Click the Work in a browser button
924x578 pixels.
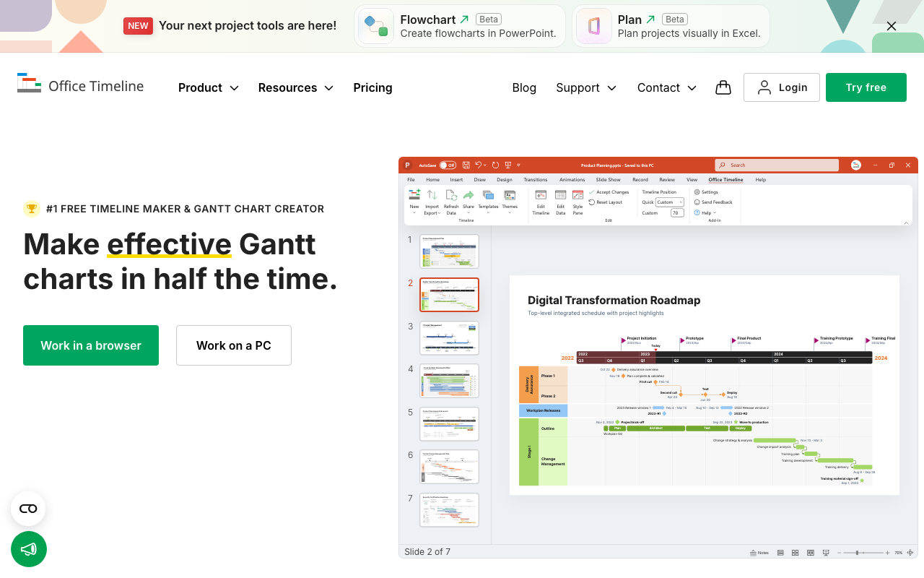coord(90,345)
